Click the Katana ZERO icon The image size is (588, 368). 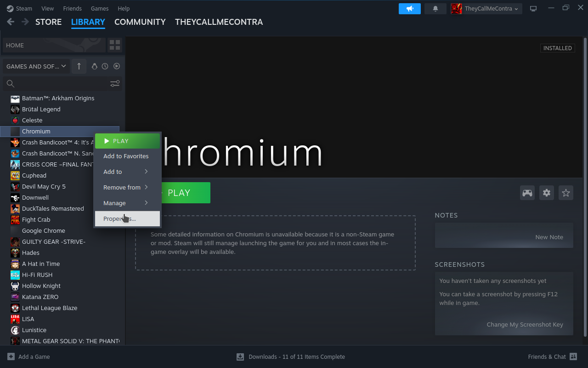15,297
